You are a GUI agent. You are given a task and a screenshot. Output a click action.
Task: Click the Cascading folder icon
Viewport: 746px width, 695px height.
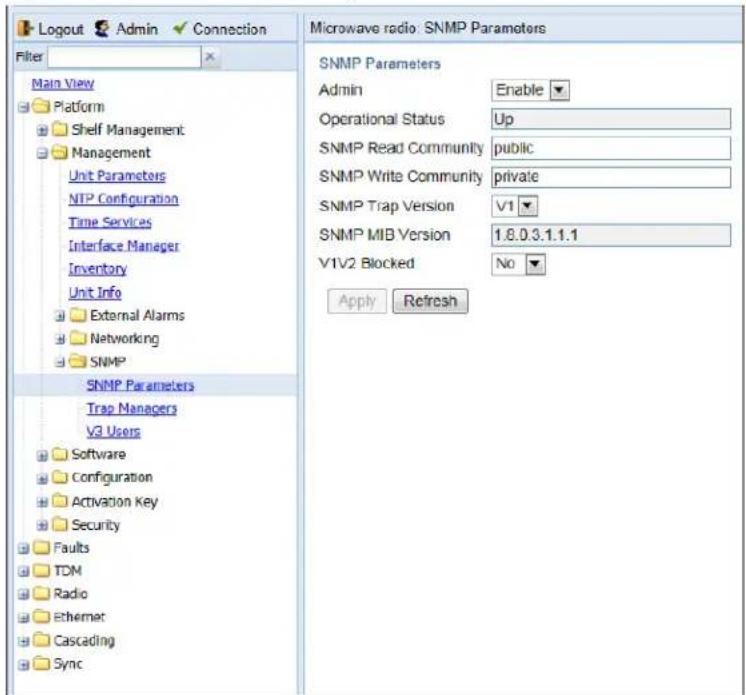pyautogui.click(x=42, y=640)
